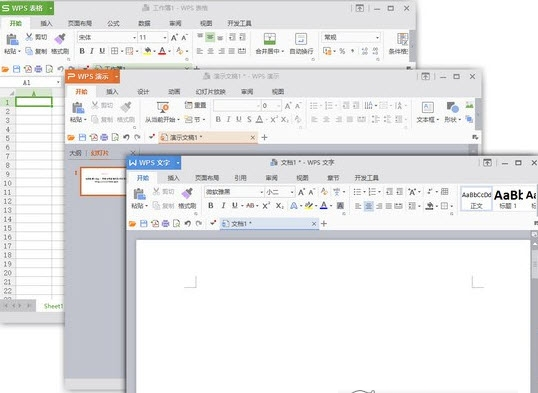The height and width of the screenshot is (393, 538).
Task: Toggle center alignment in WPS Writer
Action: click(369, 206)
